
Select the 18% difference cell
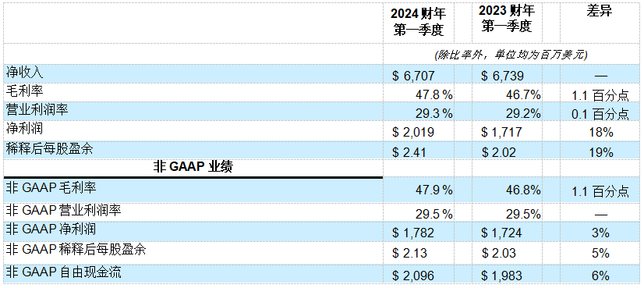pyautogui.click(x=600, y=133)
